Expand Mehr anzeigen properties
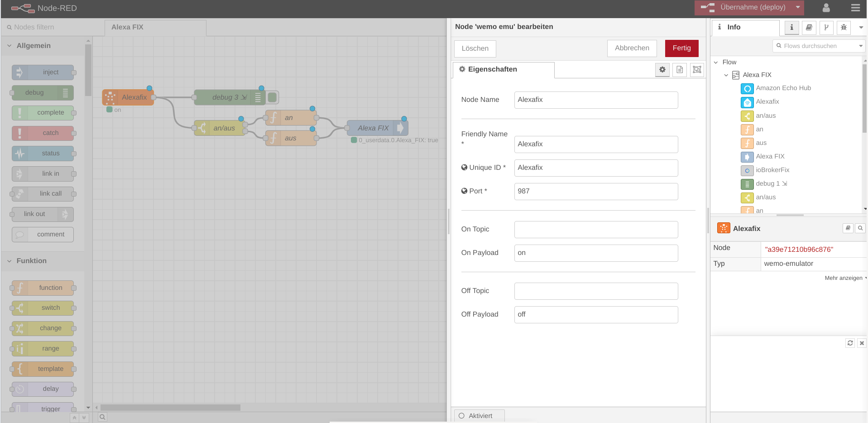Image resolution: width=868 pixels, height=423 pixels. click(845, 278)
